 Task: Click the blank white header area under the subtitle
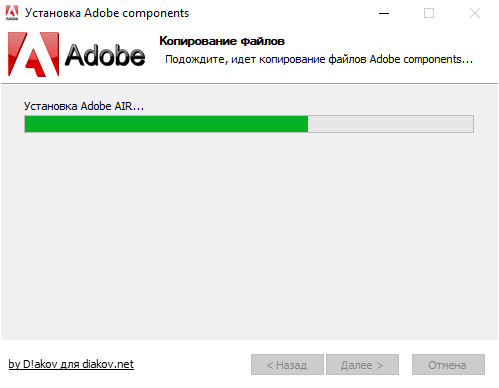(317, 74)
